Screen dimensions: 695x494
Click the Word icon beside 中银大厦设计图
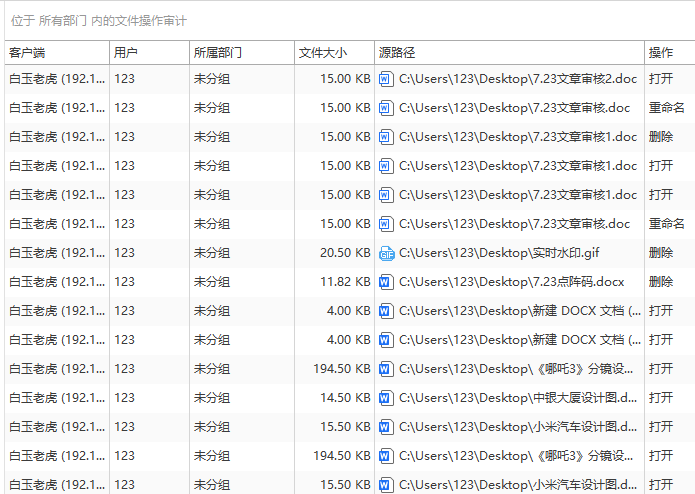[x=386, y=398]
